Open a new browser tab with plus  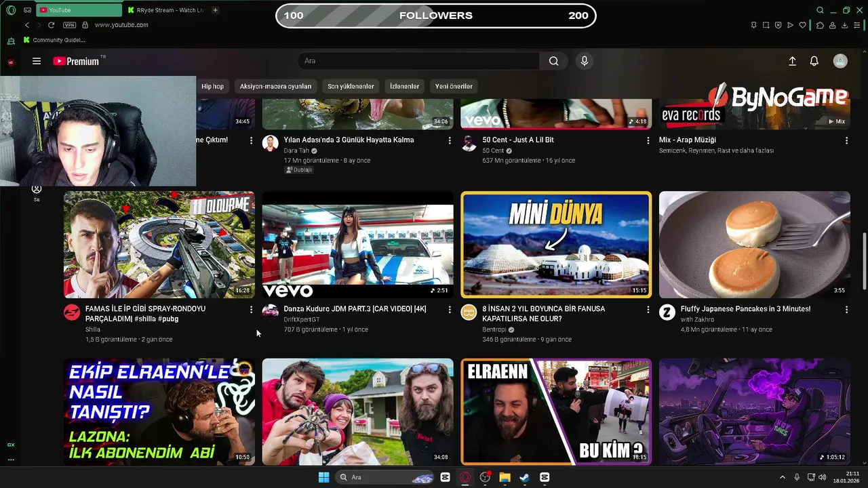[x=215, y=10]
